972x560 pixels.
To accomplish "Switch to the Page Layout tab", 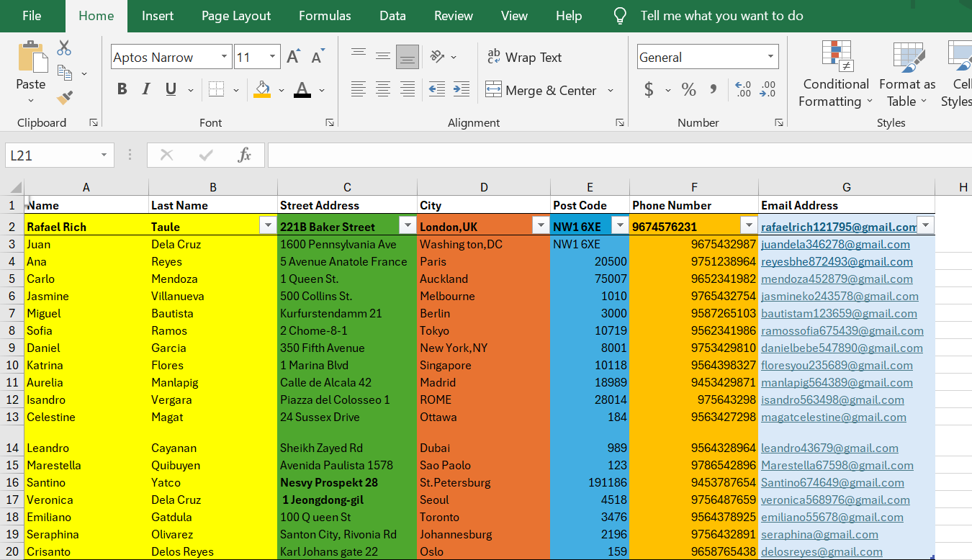I will click(236, 16).
